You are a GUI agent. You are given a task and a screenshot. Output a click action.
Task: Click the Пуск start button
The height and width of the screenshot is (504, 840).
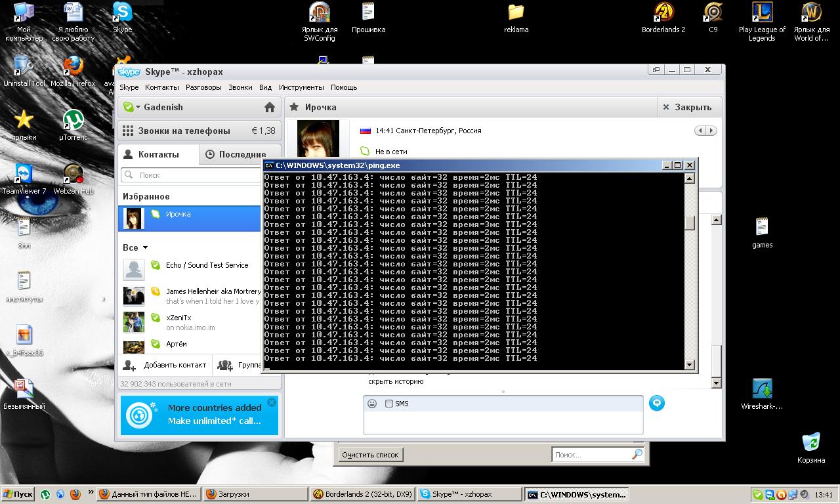(18, 494)
